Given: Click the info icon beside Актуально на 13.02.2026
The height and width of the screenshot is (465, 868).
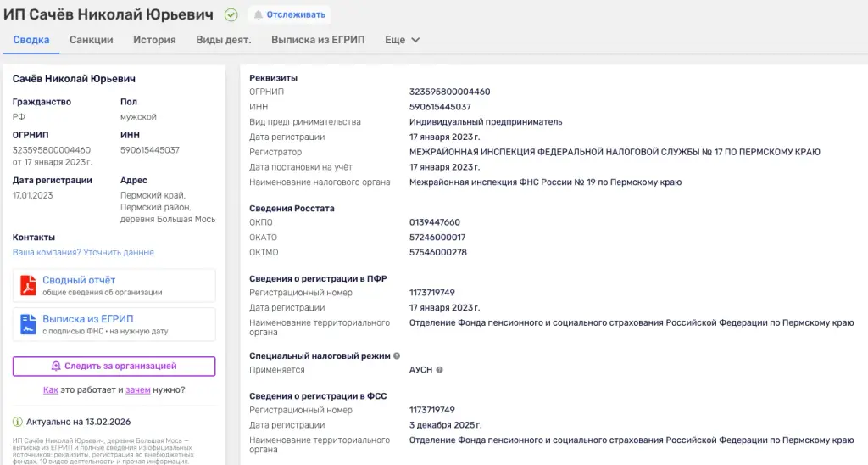Looking at the screenshot, I should [x=17, y=422].
